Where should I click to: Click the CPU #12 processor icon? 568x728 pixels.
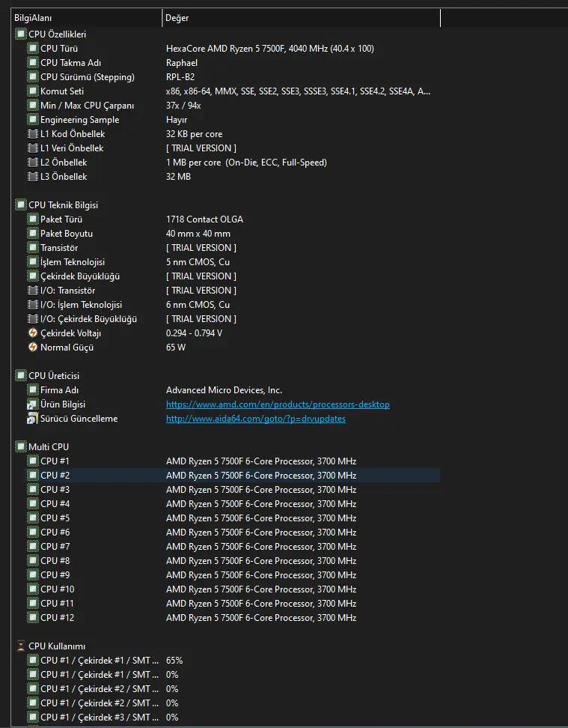tap(32, 617)
